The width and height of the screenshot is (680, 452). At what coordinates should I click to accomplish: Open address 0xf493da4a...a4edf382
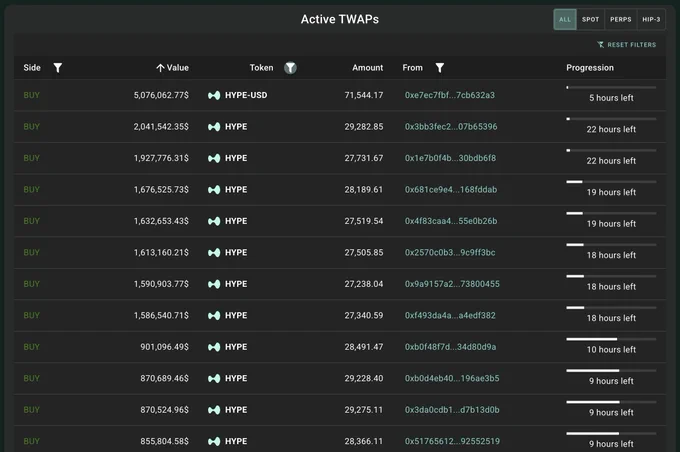pos(450,315)
